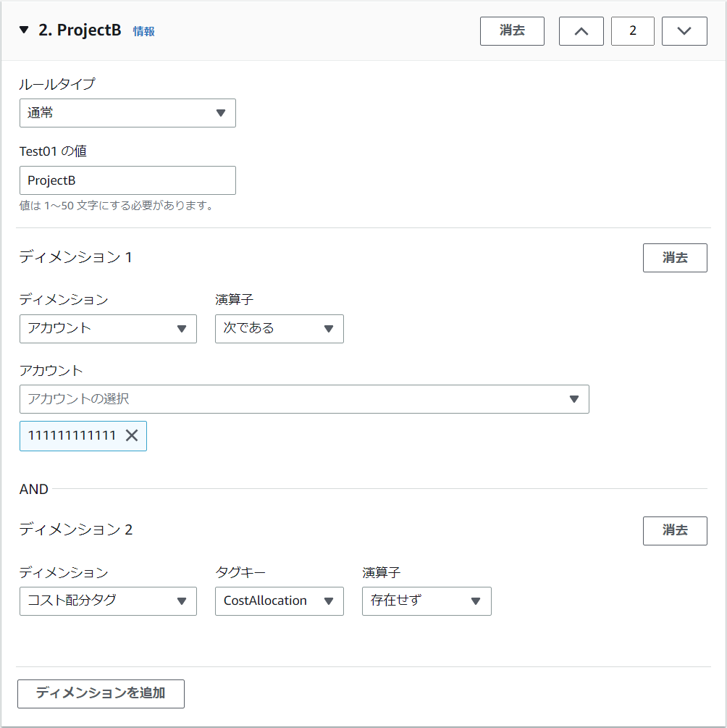Delete ディメンション 1 with 消去 button
The width and height of the screenshot is (727, 728).
674,258
